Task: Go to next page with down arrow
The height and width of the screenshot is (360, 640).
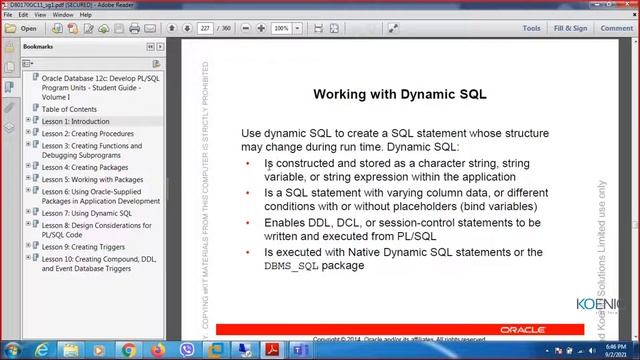Action: tap(187, 28)
